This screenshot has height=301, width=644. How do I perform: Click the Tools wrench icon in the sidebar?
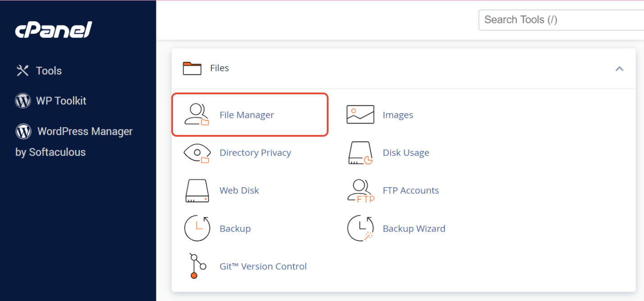[x=23, y=70]
